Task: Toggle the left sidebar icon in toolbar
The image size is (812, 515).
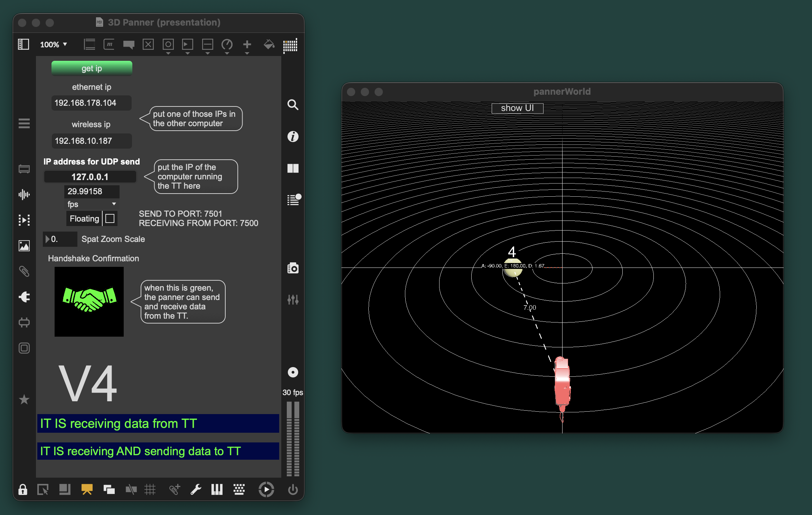Action: pyautogui.click(x=23, y=44)
